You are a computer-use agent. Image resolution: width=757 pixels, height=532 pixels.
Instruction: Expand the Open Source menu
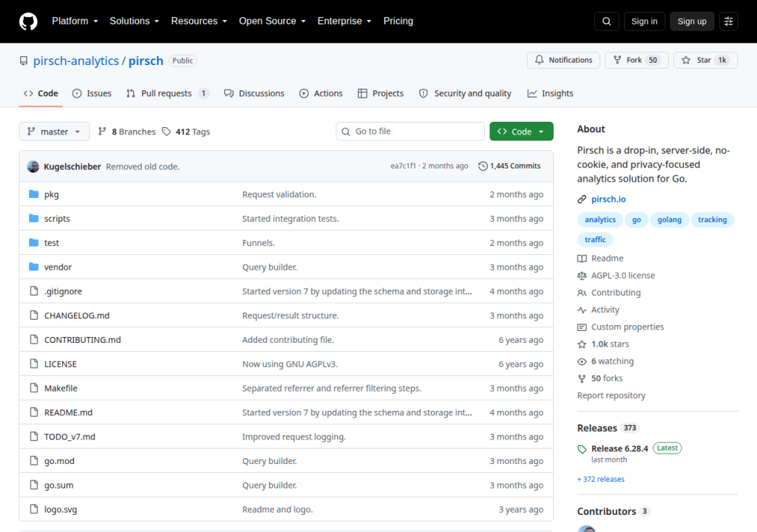tap(272, 21)
